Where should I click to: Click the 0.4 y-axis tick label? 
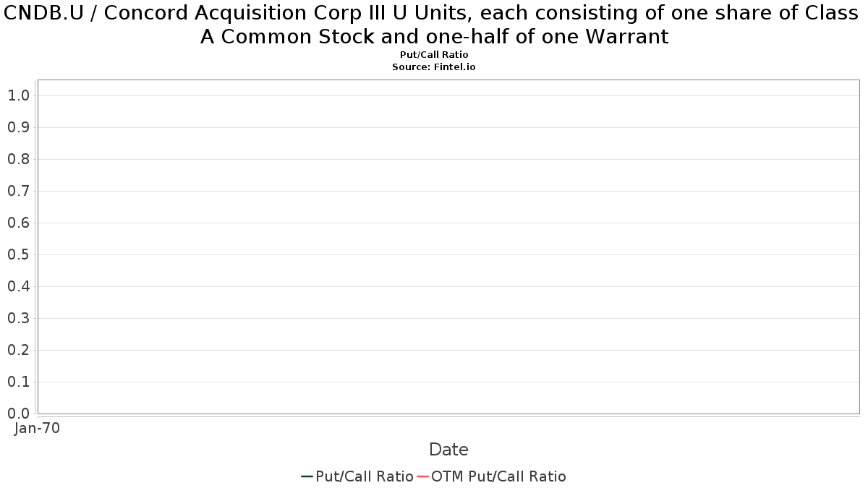pos(18,286)
